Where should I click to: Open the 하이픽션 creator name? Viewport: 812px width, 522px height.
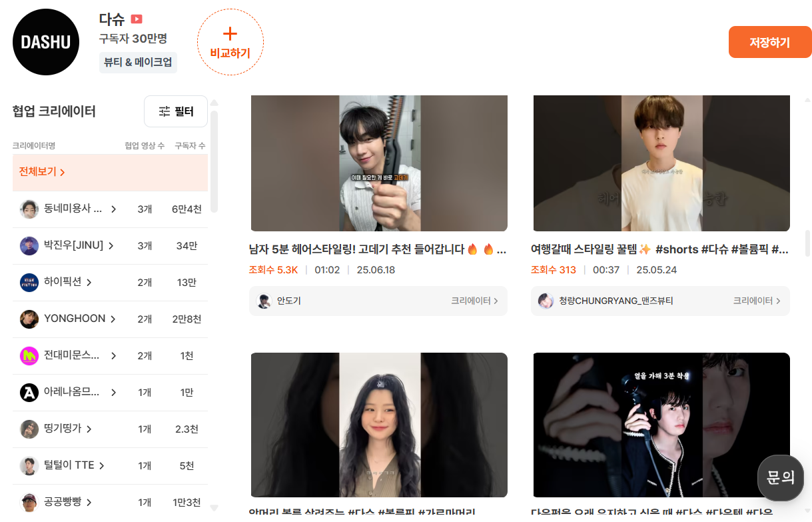63,282
